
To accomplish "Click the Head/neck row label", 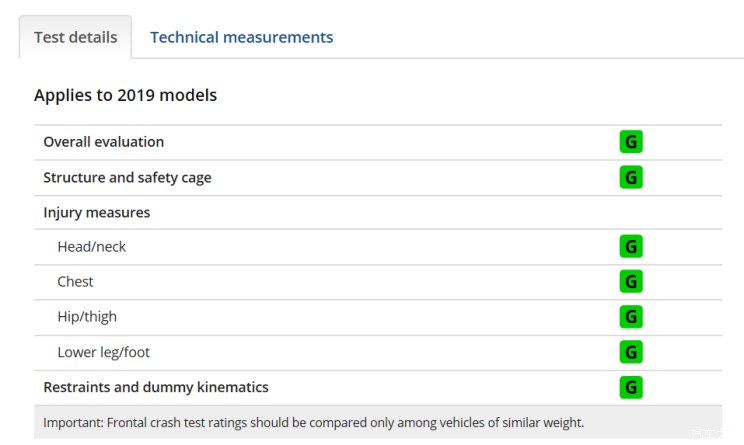I will pos(92,247).
